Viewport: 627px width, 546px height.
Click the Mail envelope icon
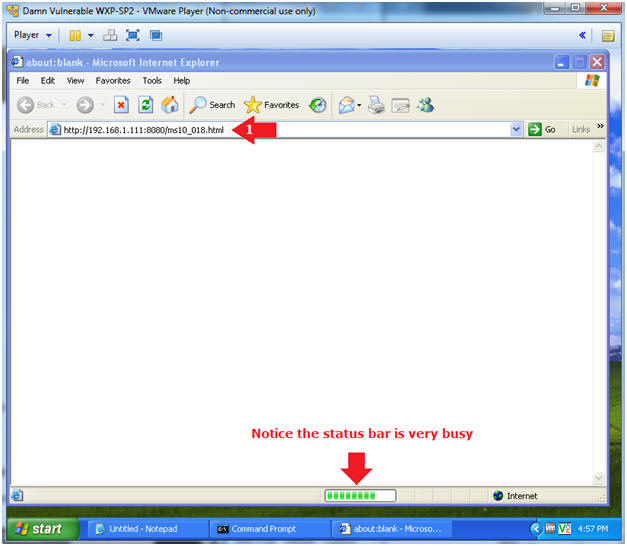[x=346, y=106]
